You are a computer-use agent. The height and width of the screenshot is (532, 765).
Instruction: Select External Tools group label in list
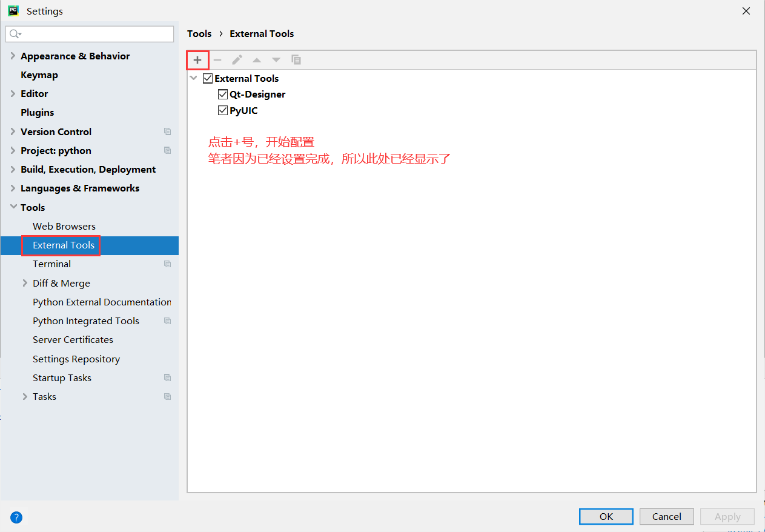247,78
